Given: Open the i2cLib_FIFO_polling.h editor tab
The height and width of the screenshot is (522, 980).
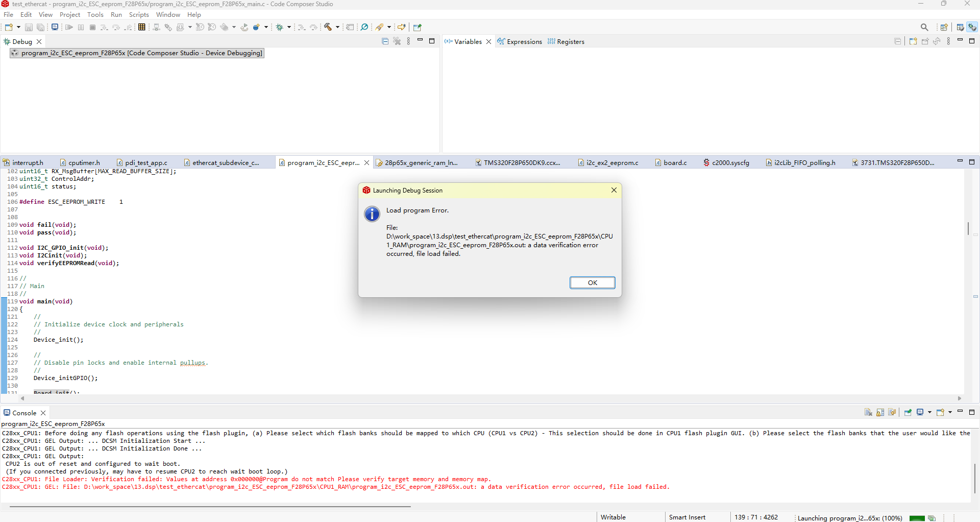Looking at the screenshot, I should coord(800,163).
